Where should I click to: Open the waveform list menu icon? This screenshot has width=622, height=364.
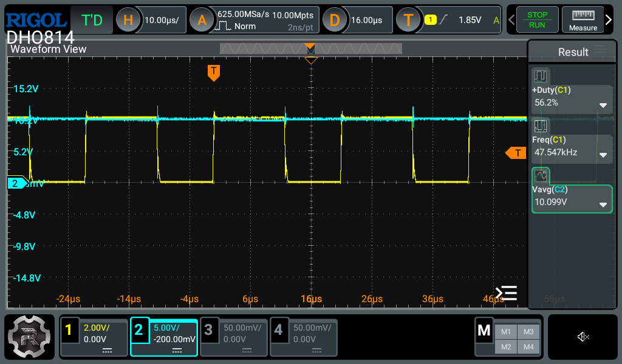[x=506, y=294]
